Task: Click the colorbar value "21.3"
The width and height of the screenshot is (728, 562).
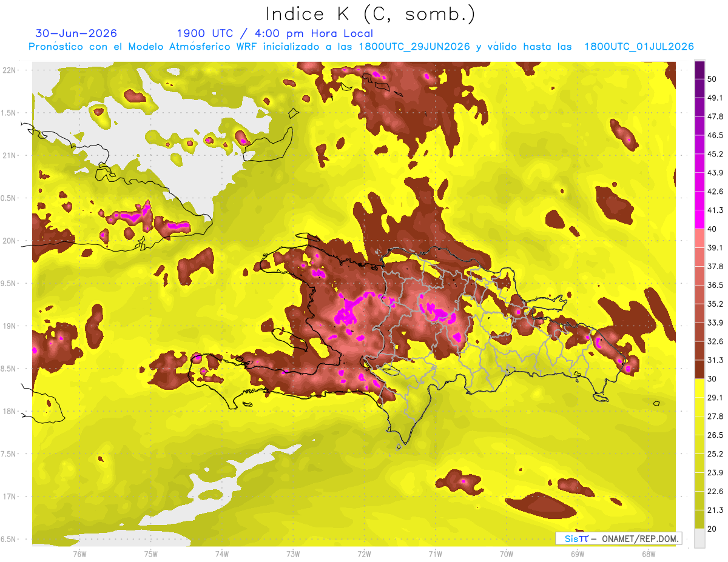Action: click(x=715, y=510)
